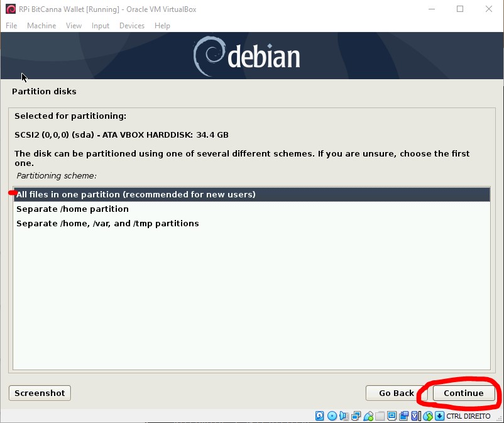Open the Help menu
The height and width of the screenshot is (423, 504).
[x=162, y=26]
